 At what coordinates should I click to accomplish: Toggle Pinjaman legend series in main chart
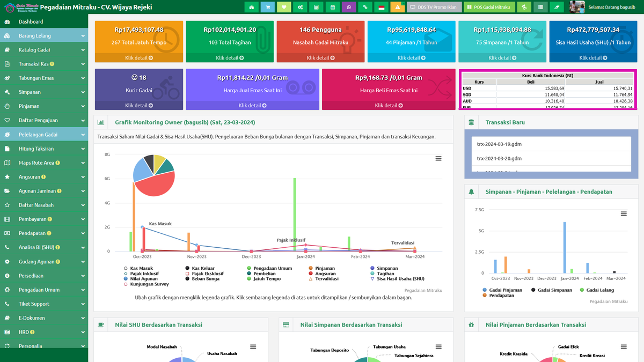click(321, 268)
